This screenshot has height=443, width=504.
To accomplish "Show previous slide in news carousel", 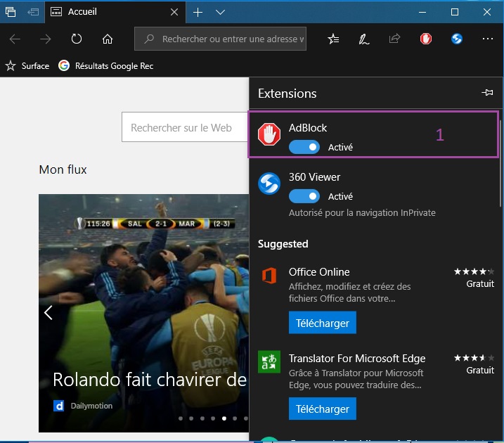I will [x=49, y=313].
